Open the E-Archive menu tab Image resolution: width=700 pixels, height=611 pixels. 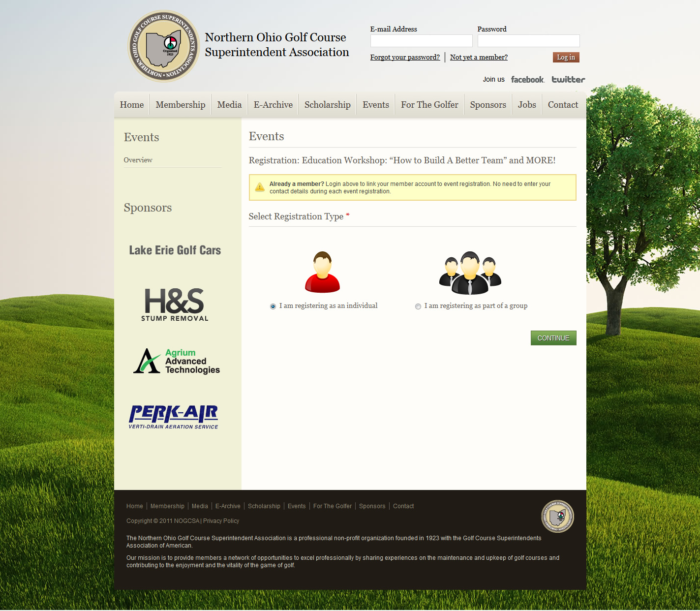[273, 105]
